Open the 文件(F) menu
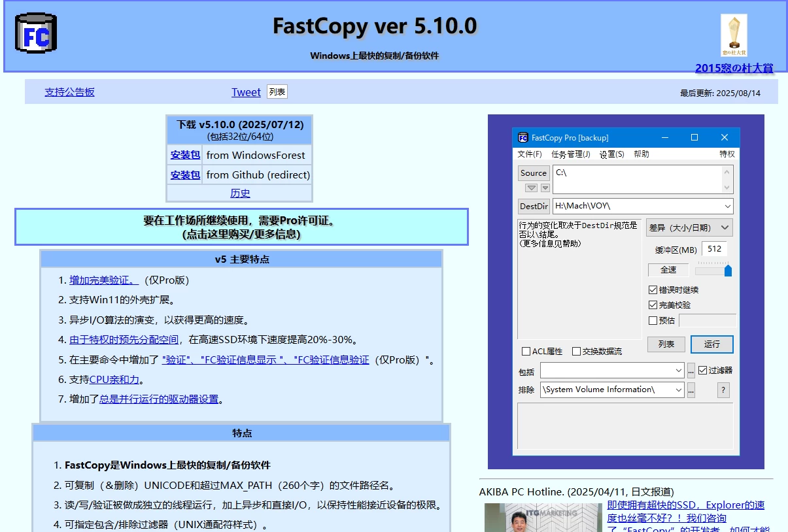Screen dimensions: 788x532 point(530,154)
